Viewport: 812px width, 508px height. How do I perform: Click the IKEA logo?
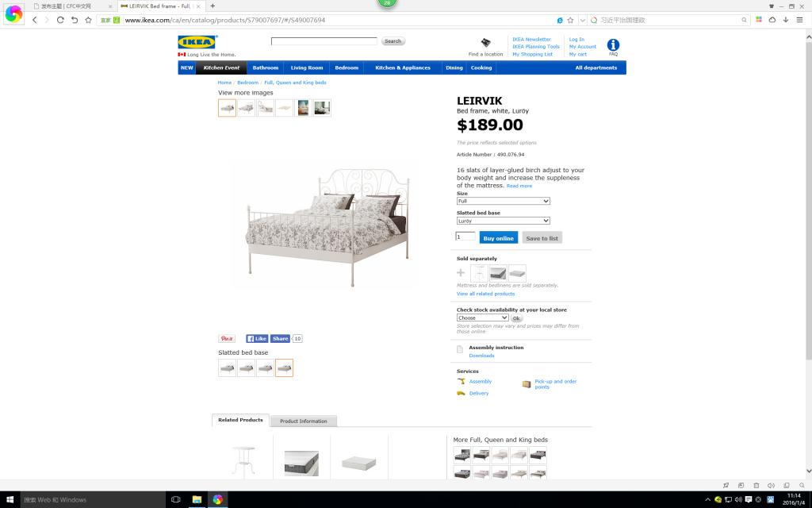click(197, 42)
